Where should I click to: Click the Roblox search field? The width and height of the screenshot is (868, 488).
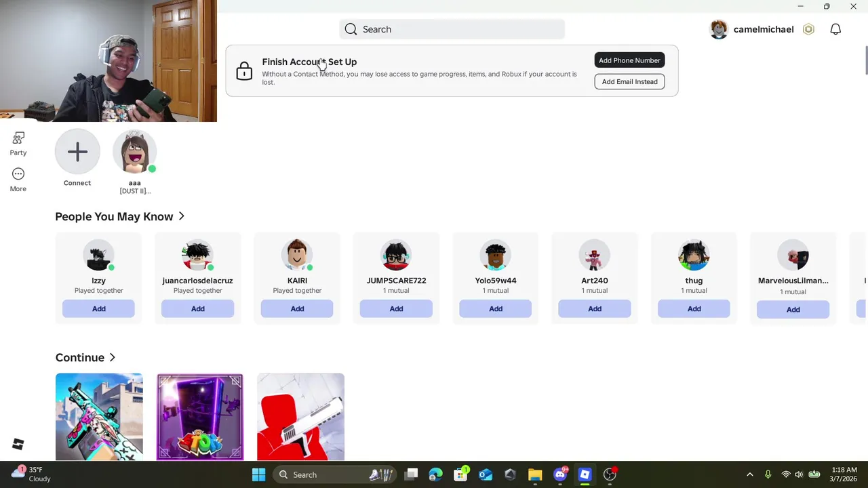tap(452, 29)
